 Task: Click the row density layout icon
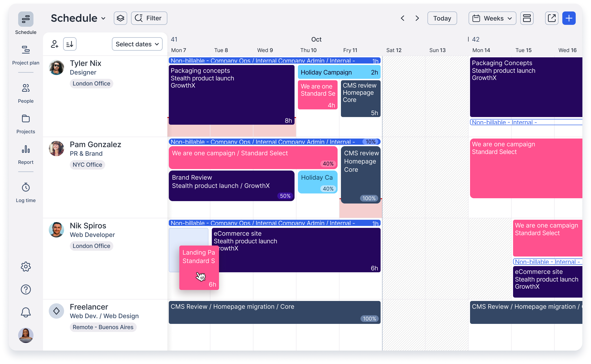tap(527, 18)
